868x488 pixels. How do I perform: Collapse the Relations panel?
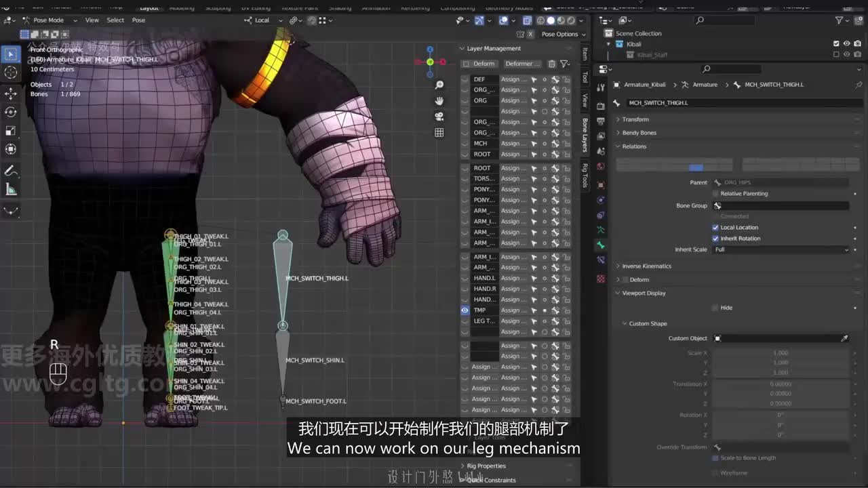click(x=634, y=146)
